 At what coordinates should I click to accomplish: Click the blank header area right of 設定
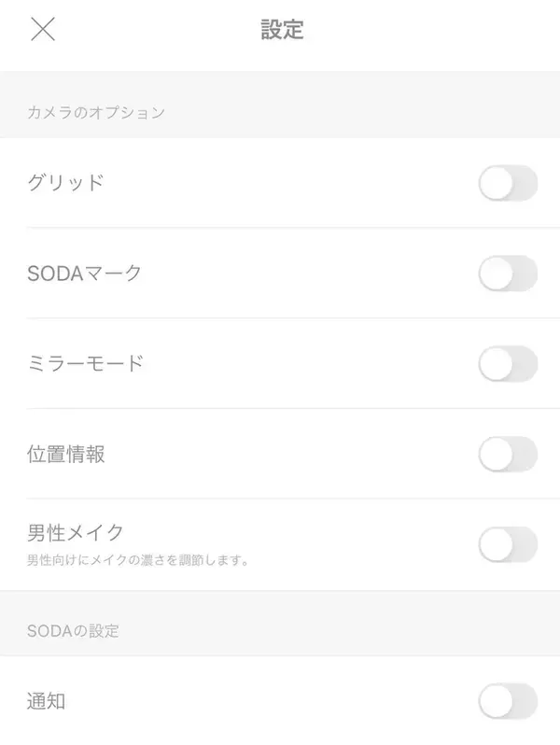(x=429, y=29)
